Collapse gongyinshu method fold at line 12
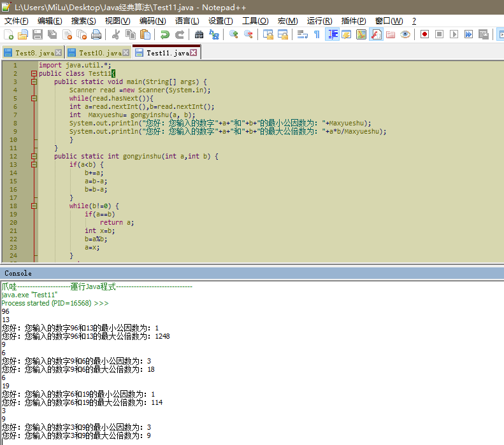The image size is (504, 445). pyautogui.click(x=34, y=157)
